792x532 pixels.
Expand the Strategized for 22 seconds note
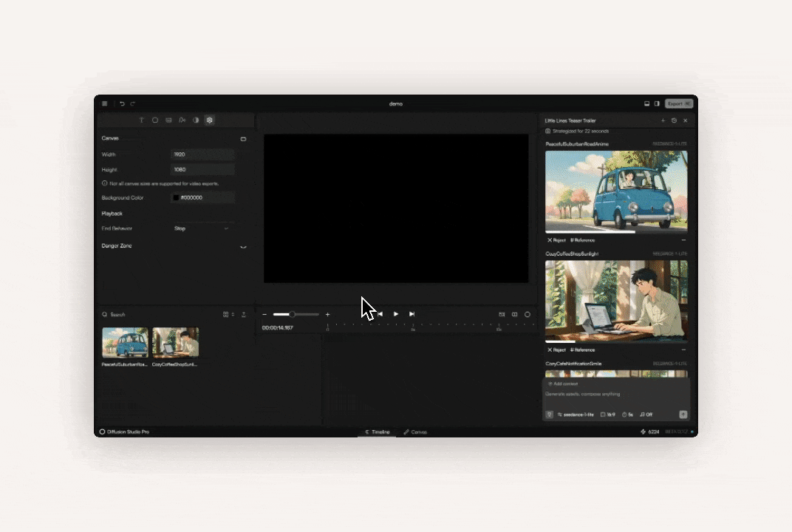point(577,132)
